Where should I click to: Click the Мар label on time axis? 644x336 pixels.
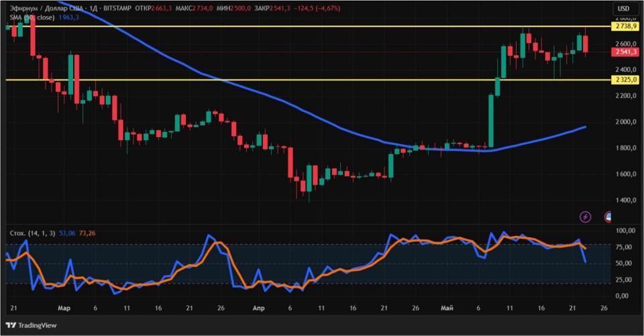[x=64, y=308]
